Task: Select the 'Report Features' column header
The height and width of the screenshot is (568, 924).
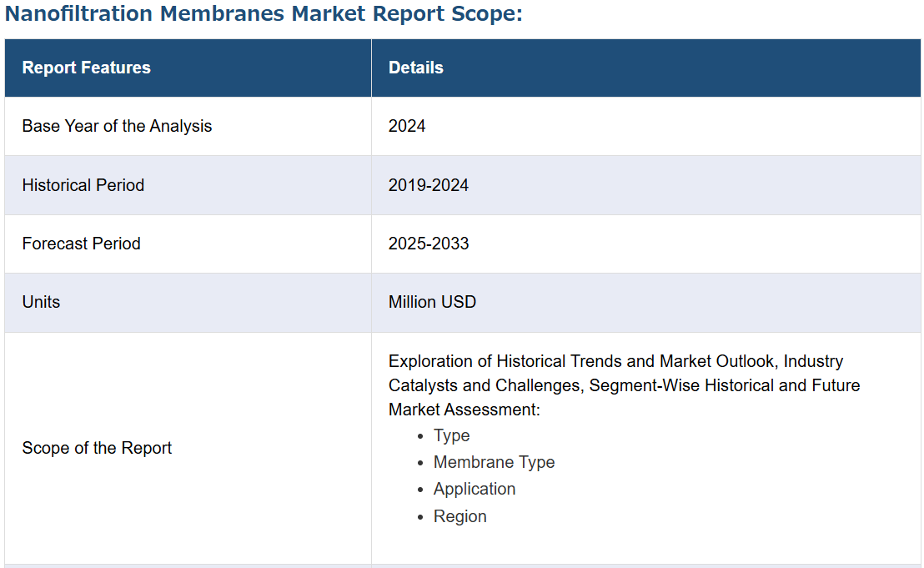Action: coord(188,68)
